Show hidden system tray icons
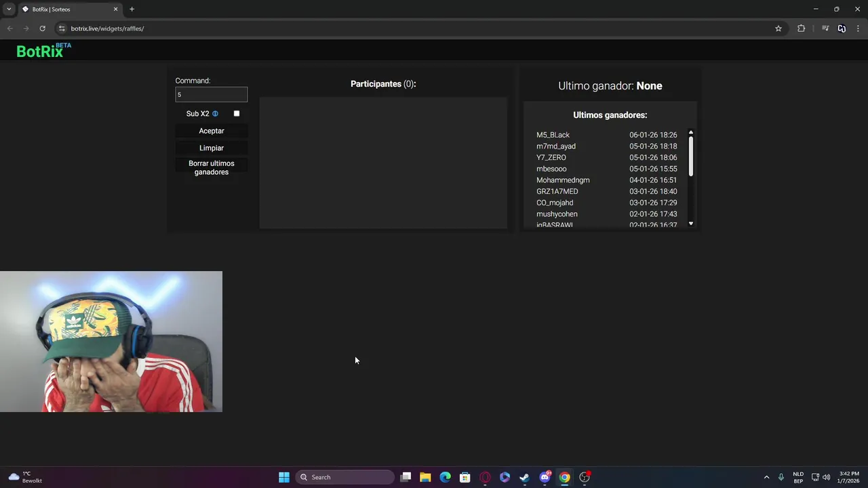This screenshot has width=868, height=488. coord(767,477)
